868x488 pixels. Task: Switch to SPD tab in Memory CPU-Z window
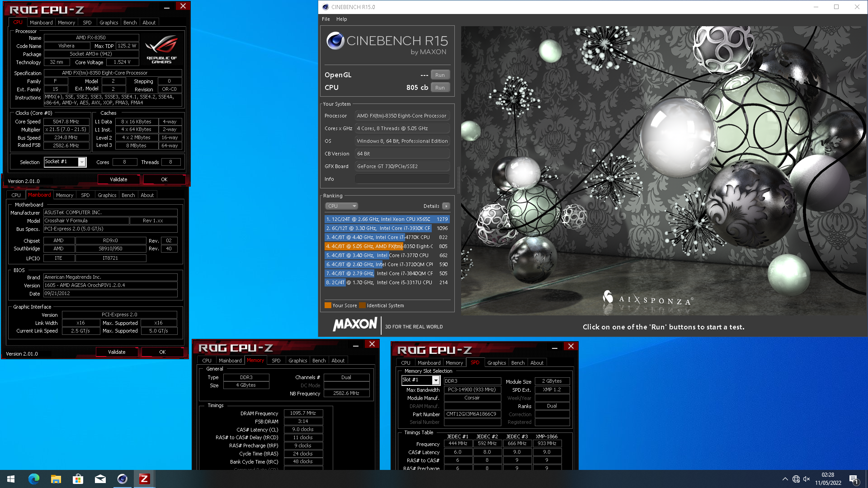click(x=276, y=361)
